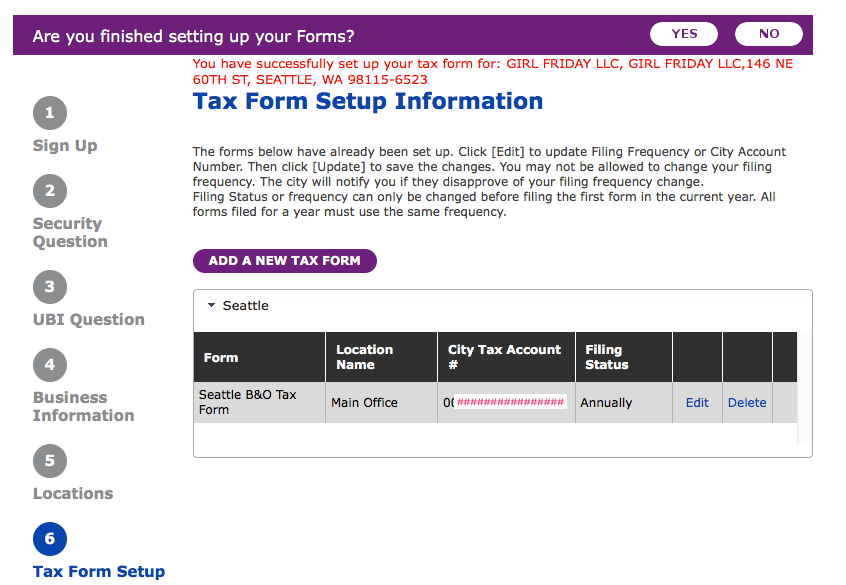Click the City Tax Account # column header
846x585 pixels.
coord(507,357)
